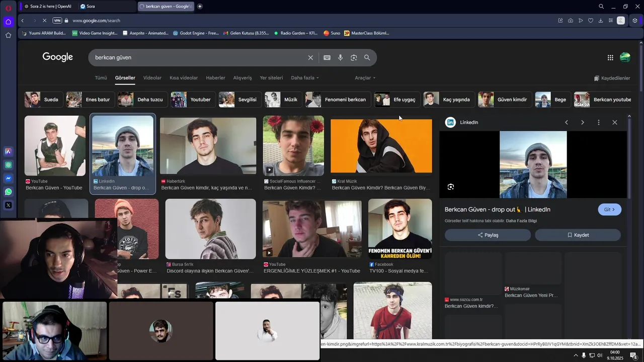Click the Google logo
Viewport: 644px width, 362px height.
[x=58, y=57]
